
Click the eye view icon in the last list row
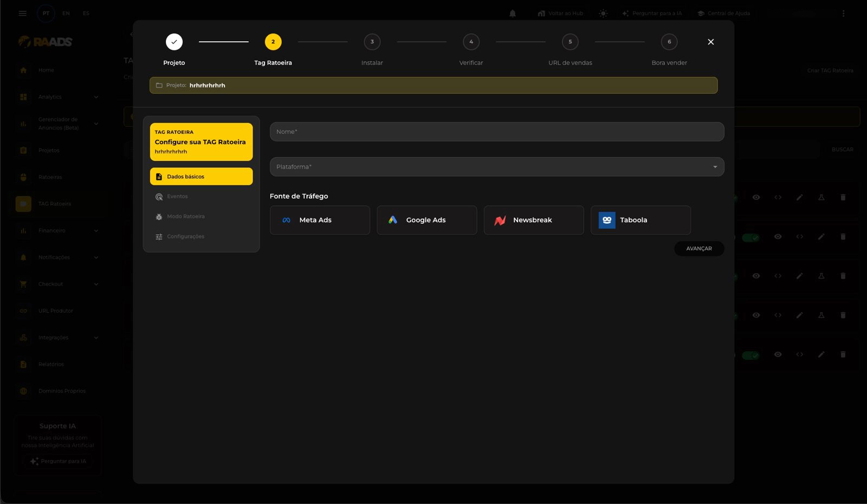click(778, 354)
